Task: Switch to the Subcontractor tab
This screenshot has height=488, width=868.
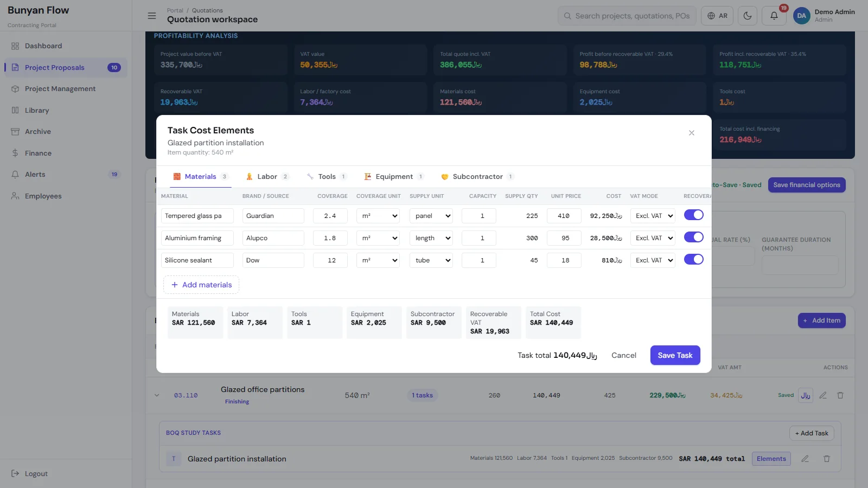Action: click(x=477, y=177)
